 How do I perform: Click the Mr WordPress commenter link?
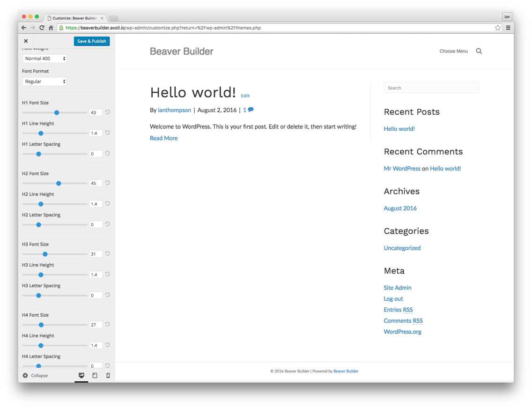pos(402,168)
